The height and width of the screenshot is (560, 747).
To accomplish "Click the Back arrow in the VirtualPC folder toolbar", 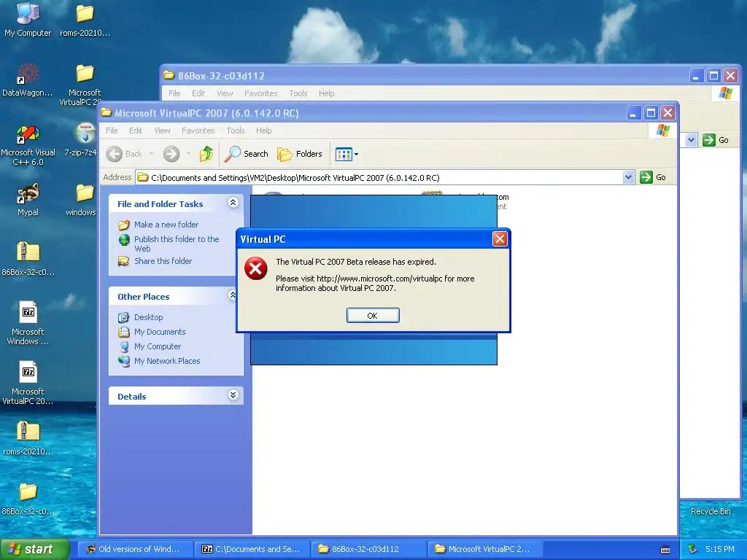I will coord(115,154).
